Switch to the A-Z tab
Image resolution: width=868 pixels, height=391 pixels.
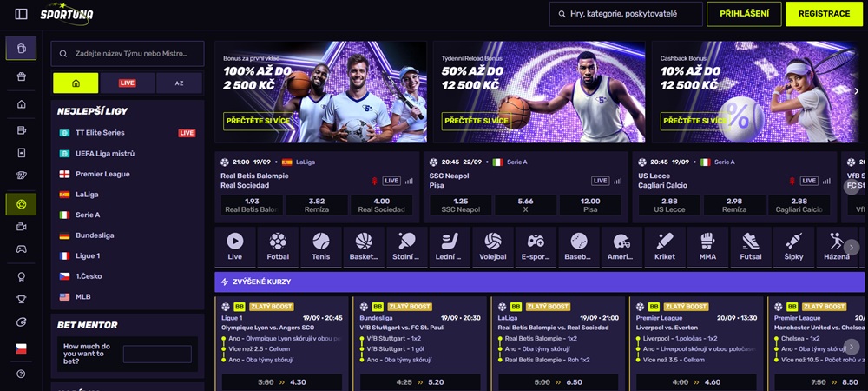(180, 83)
